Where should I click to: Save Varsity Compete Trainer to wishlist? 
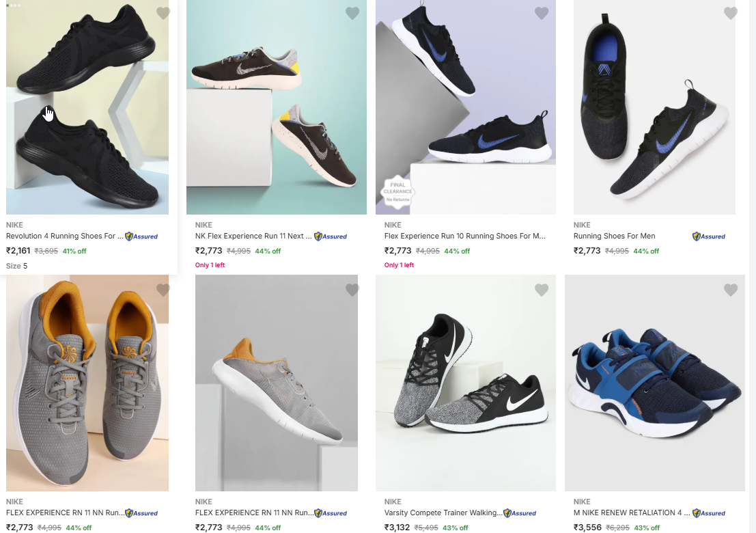(541, 290)
